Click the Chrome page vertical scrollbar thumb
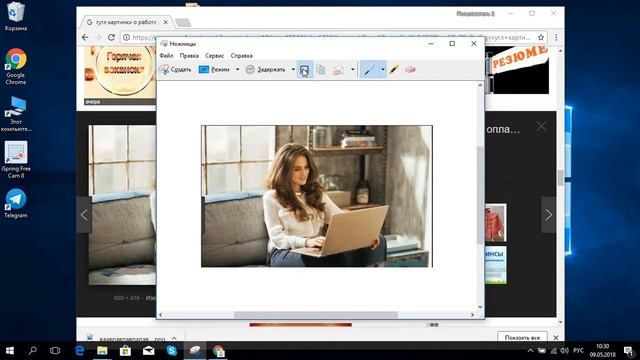This screenshot has height=360, width=640. pyautogui.click(x=560, y=178)
